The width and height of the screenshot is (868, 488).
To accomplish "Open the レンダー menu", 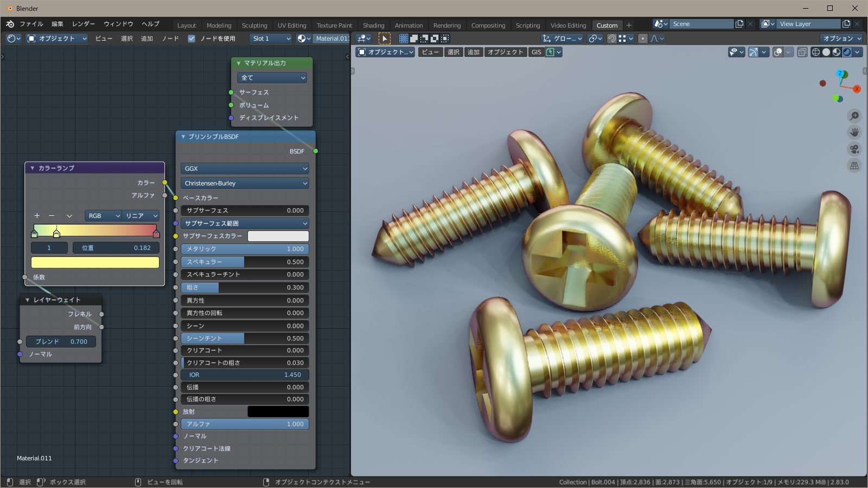I will pos(84,24).
